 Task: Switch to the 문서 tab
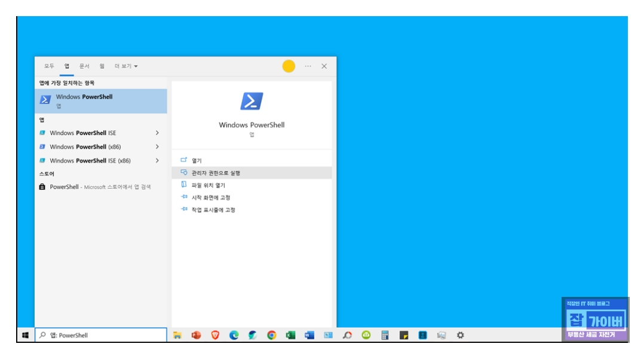point(84,66)
